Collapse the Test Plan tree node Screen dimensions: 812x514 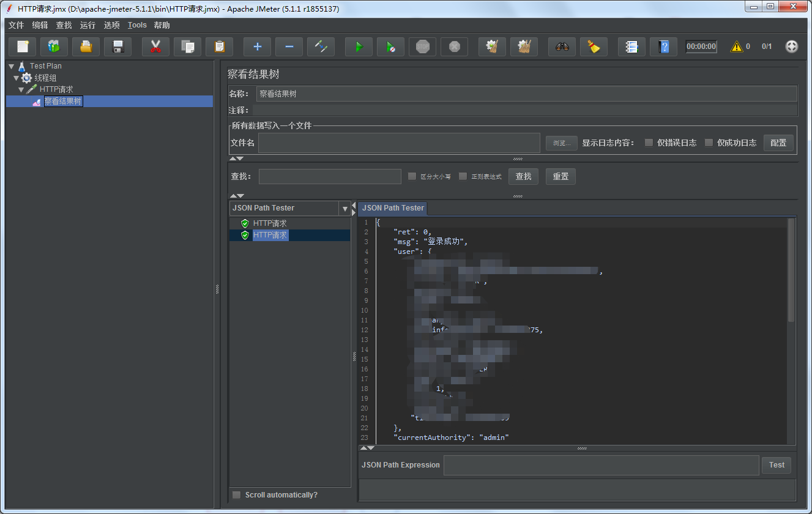click(11, 66)
